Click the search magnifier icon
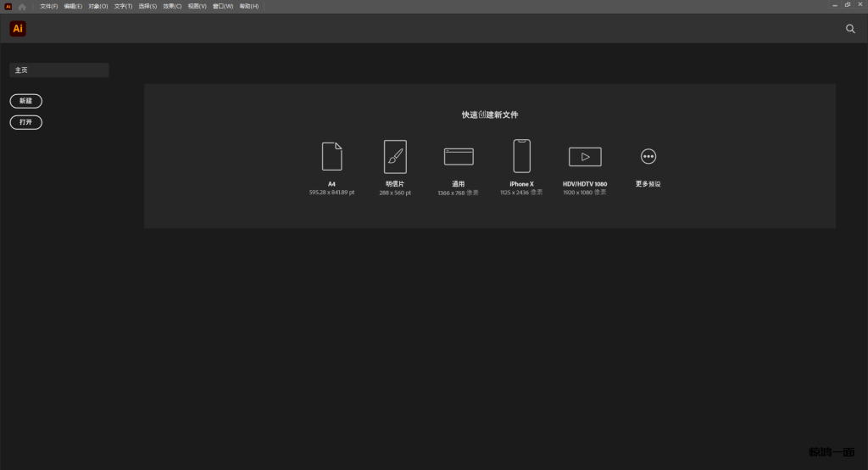868x470 pixels. (x=850, y=29)
